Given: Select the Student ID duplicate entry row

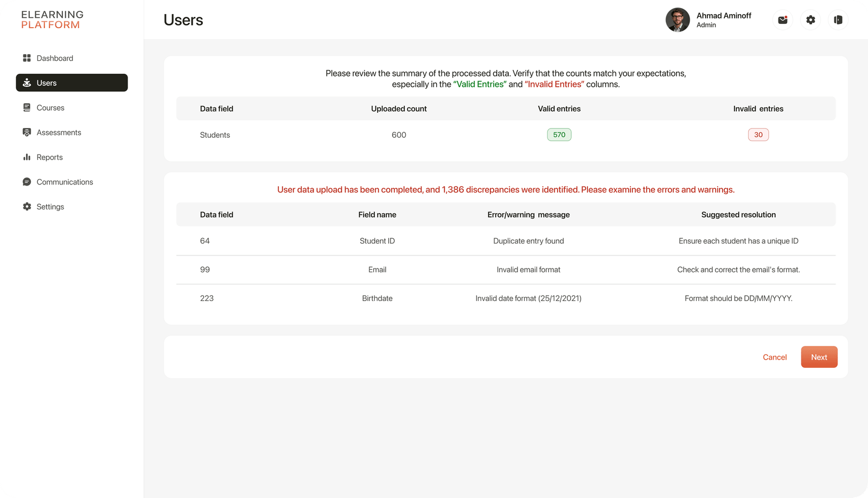Looking at the screenshot, I should 505,241.
